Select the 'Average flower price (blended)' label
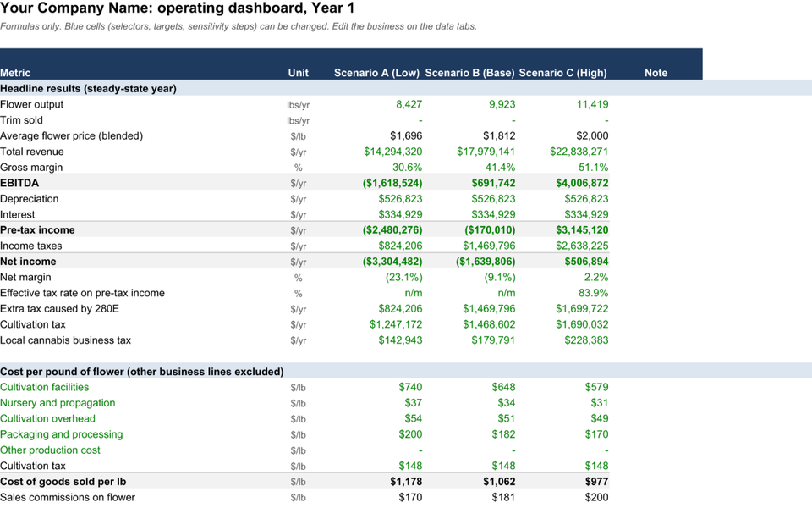 click(x=71, y=135)
